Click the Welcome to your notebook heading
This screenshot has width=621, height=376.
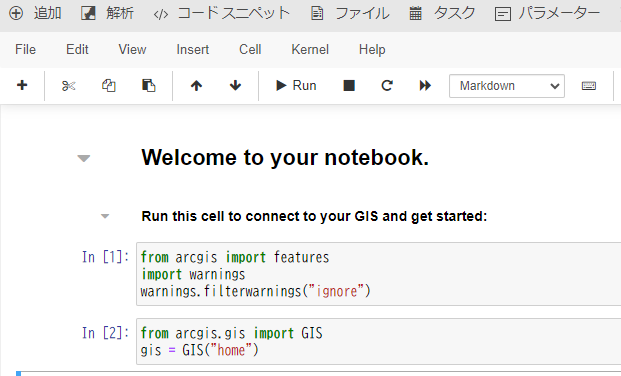pyautogui.click(x=285, y=157)
